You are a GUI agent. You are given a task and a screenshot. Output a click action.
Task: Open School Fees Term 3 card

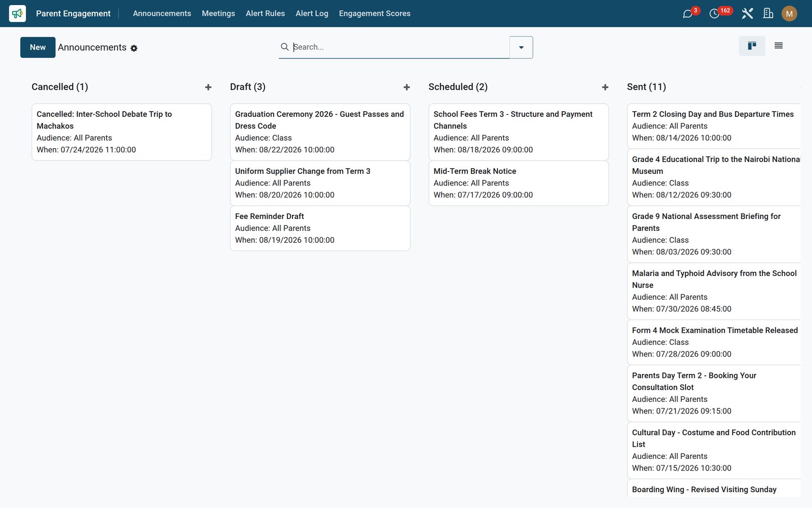pos(519,132)
